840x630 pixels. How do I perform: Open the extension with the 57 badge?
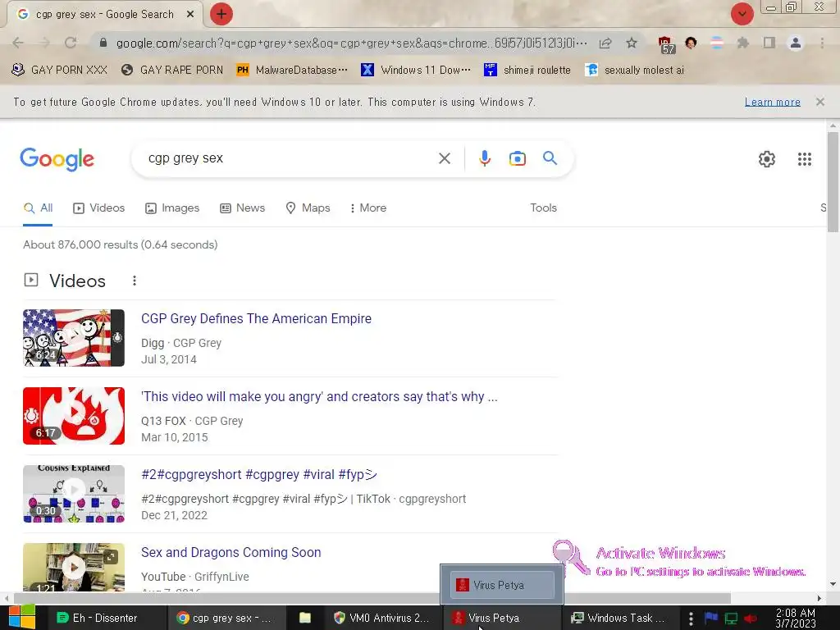point(665,44)
